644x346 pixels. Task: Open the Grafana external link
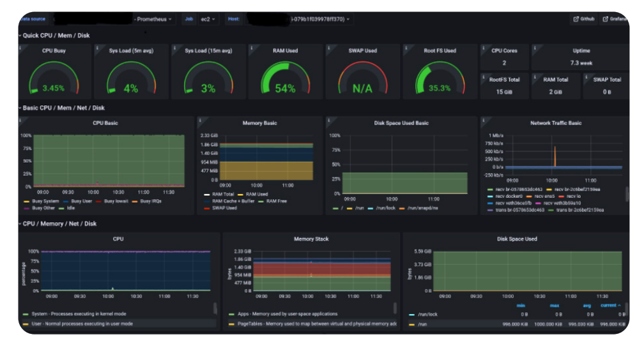614,19
